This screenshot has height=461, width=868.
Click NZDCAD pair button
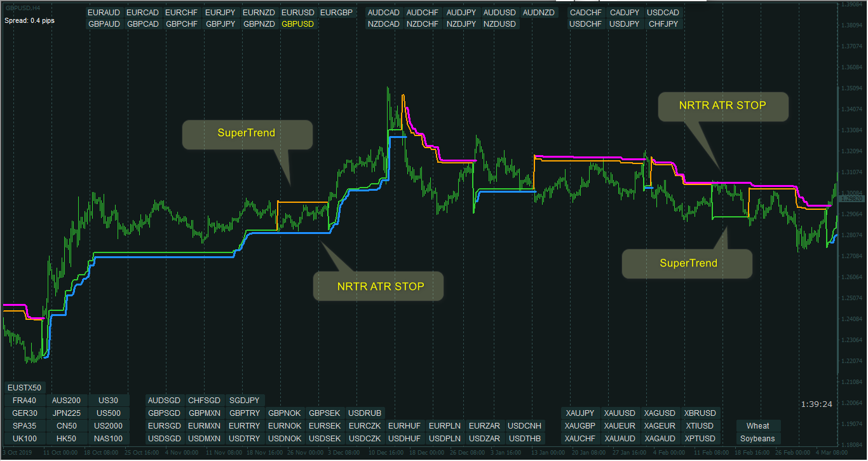(x=384, y=24)
